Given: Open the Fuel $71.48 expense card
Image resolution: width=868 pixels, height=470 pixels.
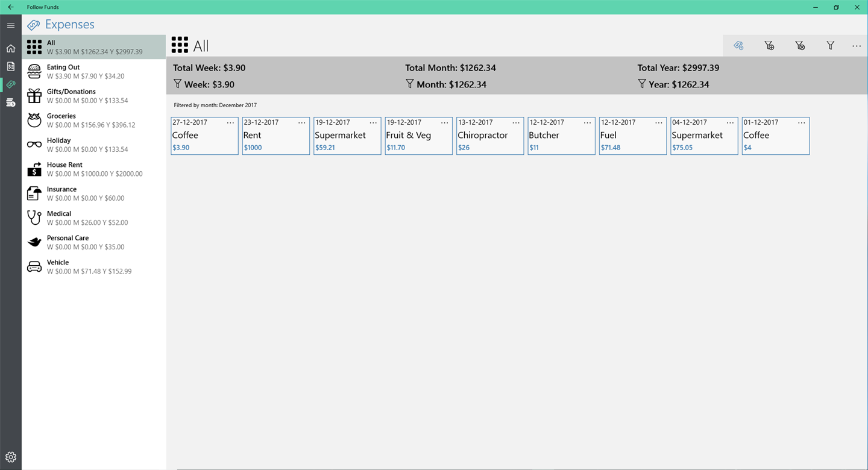Looking at the screenshot, I should pos(633,136).
